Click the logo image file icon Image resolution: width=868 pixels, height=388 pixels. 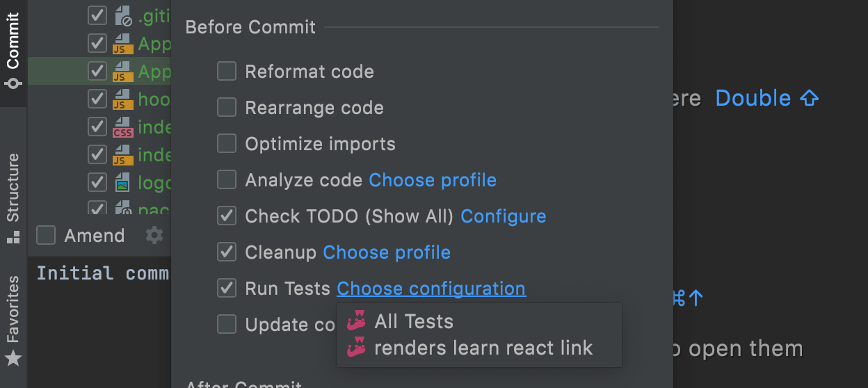pos(123,182)
